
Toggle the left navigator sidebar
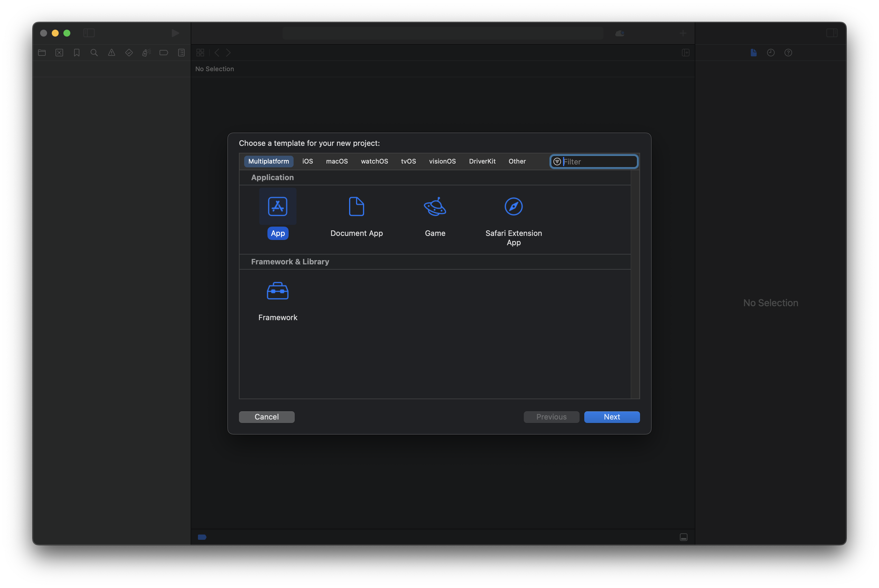[89, 33]
